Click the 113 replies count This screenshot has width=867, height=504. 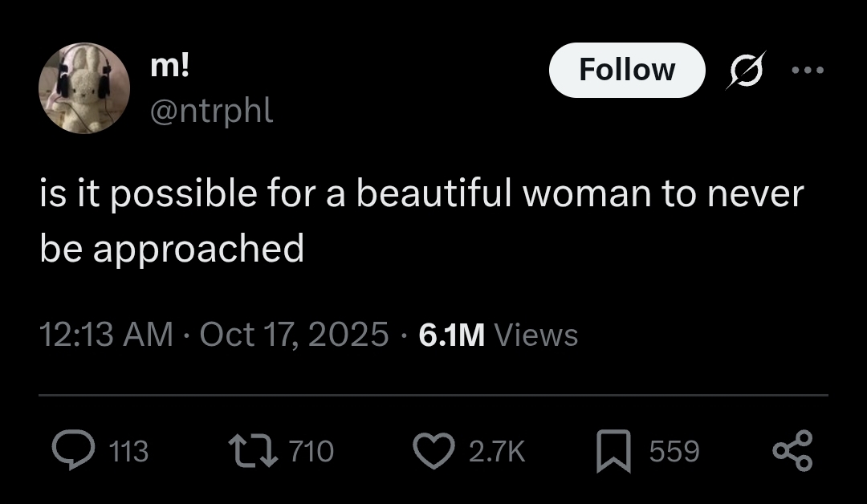click(128, 452)
